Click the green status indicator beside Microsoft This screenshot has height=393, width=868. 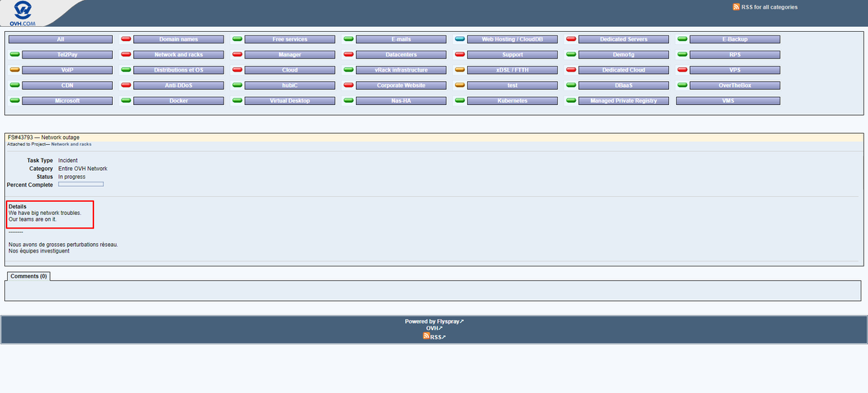[x=14, y=101]
